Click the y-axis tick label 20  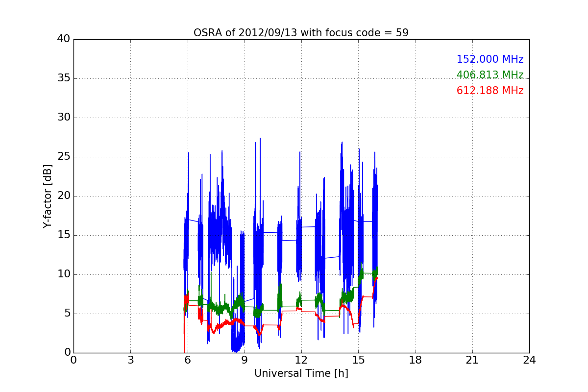pyautogui.click(x=63, y=196)
